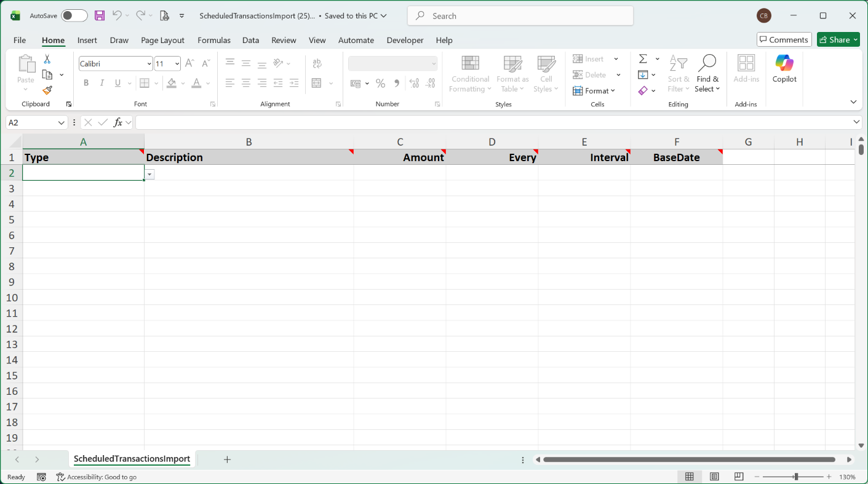This screenshot has width=868, height=484.
Task: Apply italic formatting
Action: tap(102, 83)
